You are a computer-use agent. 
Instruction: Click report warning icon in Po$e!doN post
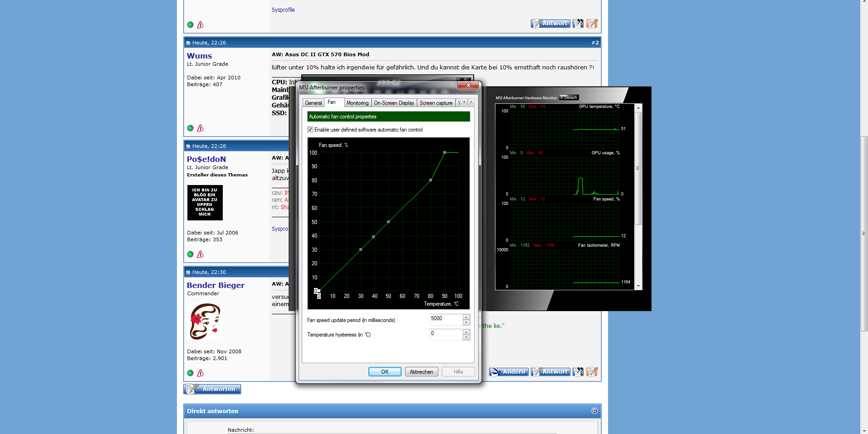(x=201, y=254)
